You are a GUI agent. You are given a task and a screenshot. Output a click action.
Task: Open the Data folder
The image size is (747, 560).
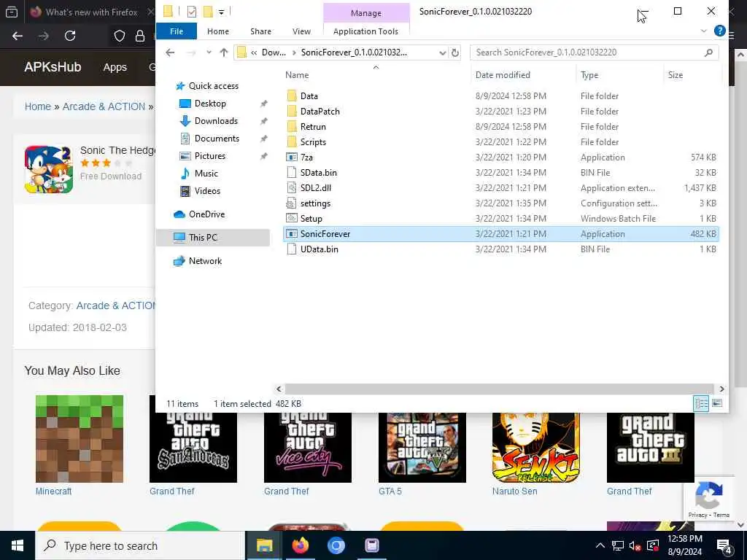(x=309, y=96)
